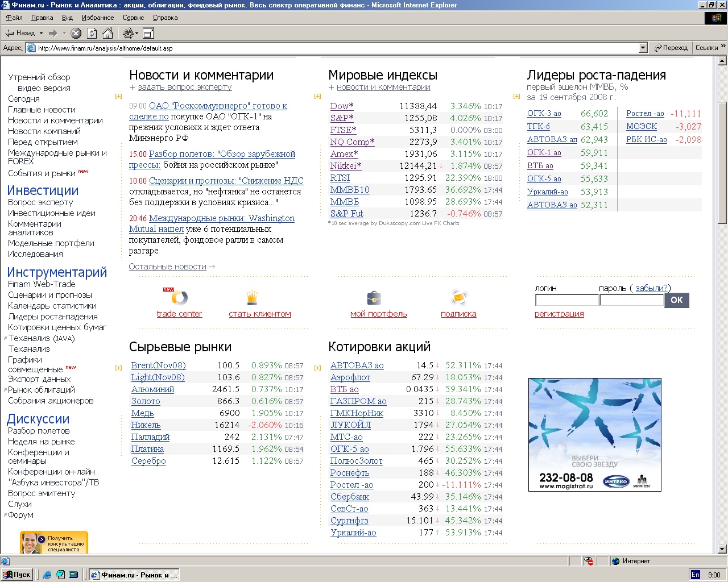Open Утренний обзор in the sidebar

(x=39, y=77)
